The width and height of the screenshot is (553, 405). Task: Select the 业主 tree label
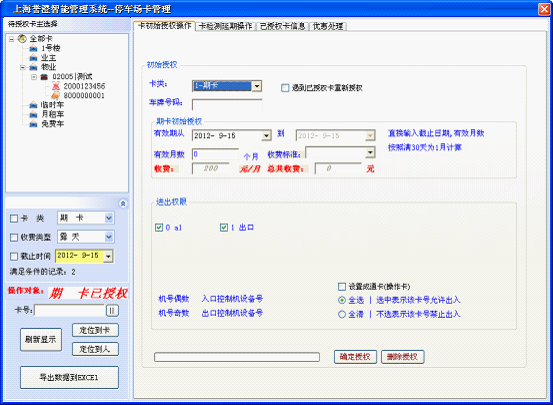tap(48, 58)
